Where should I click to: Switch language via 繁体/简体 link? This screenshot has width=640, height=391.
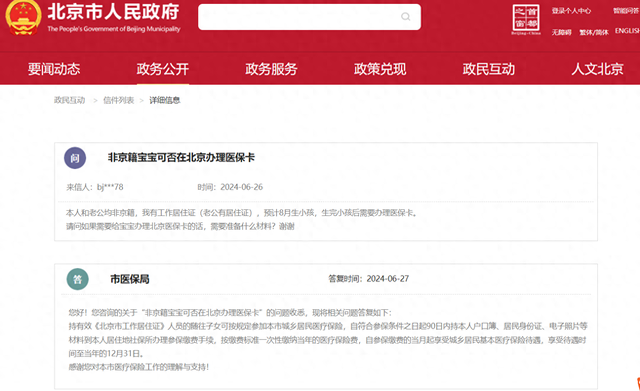(594, 32)
